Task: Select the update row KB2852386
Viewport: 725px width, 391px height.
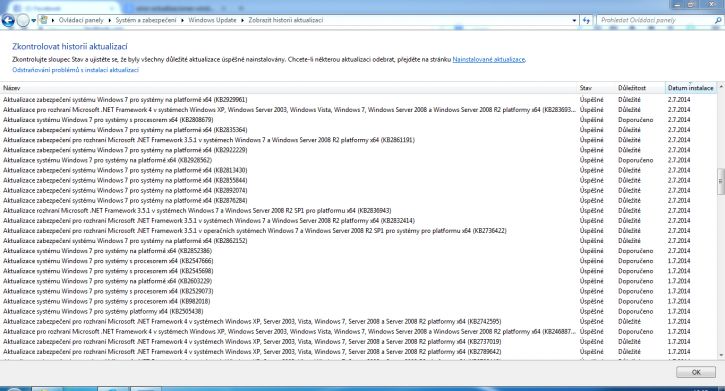Action: click(x=358, y=251)
